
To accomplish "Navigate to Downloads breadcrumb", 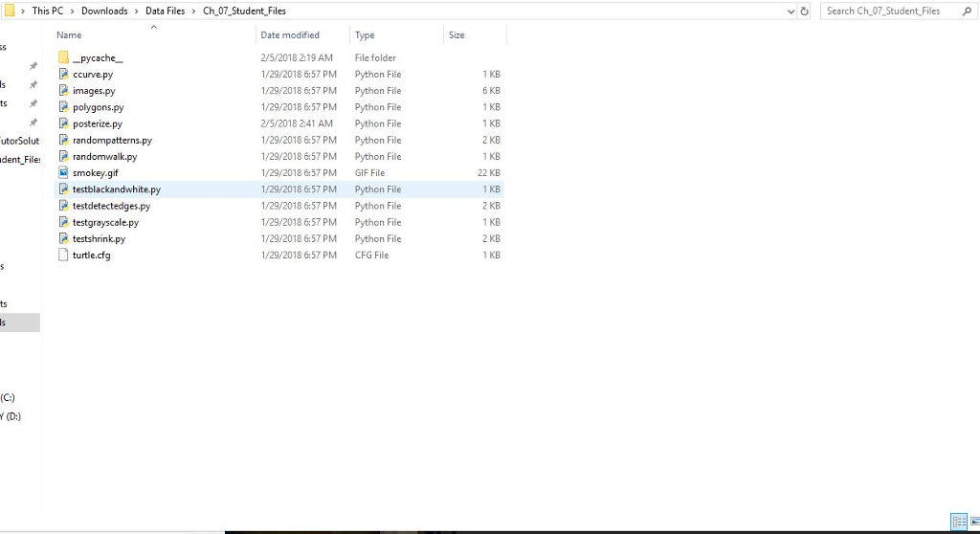I will pyautogui.click(x=104, y=11).
